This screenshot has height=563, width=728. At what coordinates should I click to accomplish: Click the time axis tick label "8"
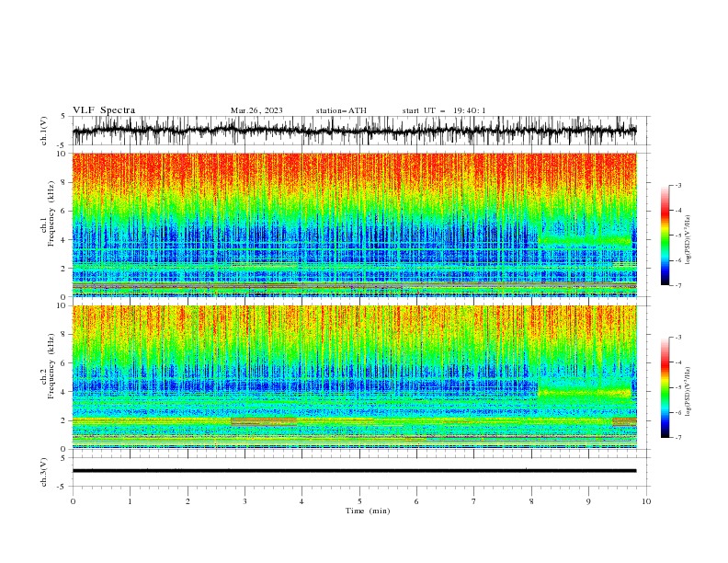[x=531, y=501]
